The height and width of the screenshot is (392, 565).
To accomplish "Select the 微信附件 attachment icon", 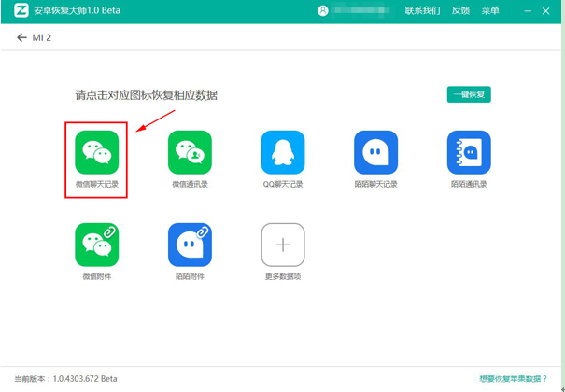I will coord(97,245).
